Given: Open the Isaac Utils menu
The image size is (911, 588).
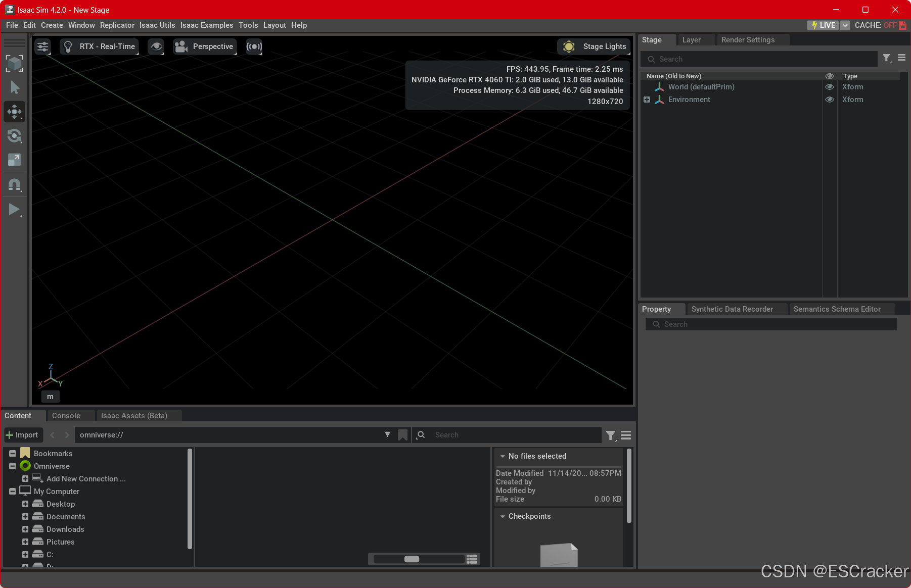Looking at the screenshot, I should pyautogui.click(x=157, y=25).
